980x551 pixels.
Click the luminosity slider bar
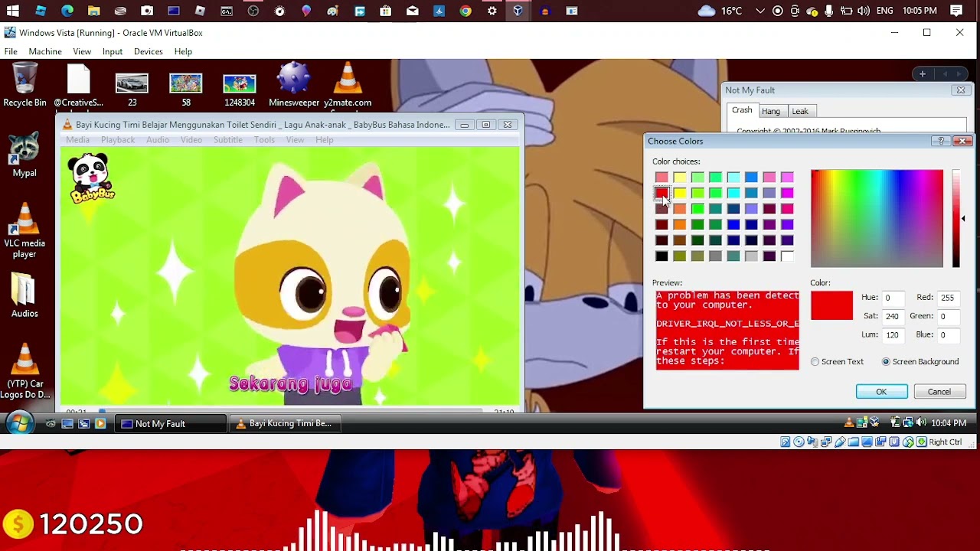click(x=955, y=219)
